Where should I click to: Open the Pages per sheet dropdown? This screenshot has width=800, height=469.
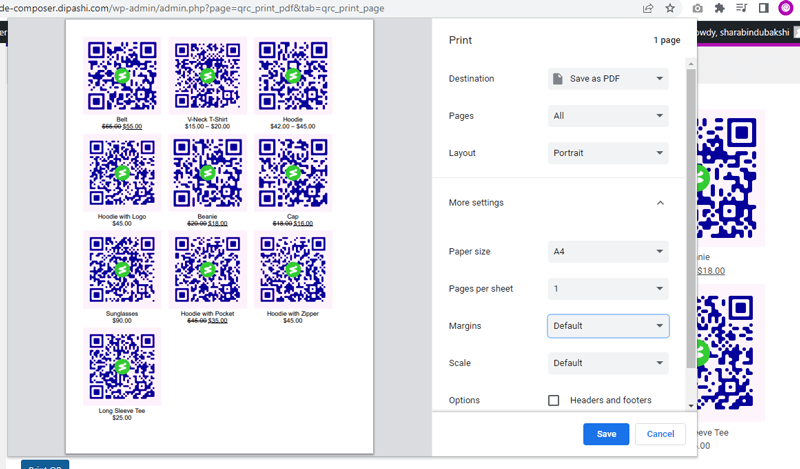coord(608,289)
